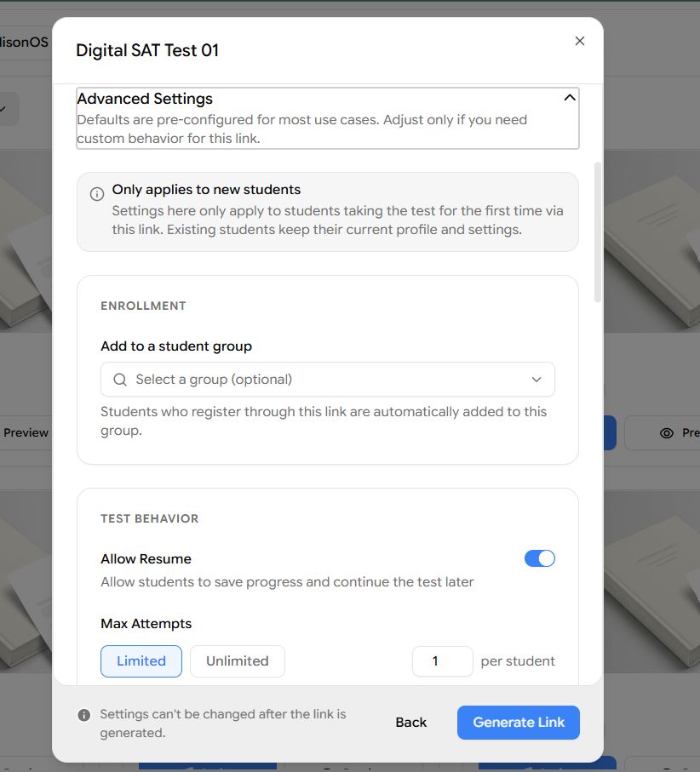Choose Limited max attempts

[141, 660]
